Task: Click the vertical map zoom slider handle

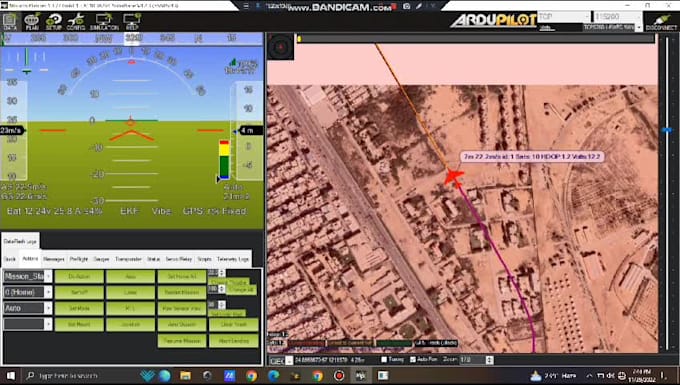Action: (x=667, y=130)
